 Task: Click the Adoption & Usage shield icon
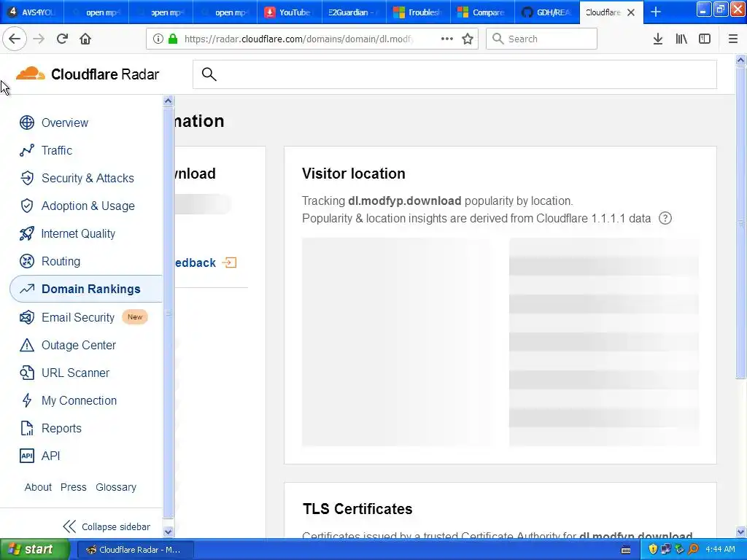27,206
